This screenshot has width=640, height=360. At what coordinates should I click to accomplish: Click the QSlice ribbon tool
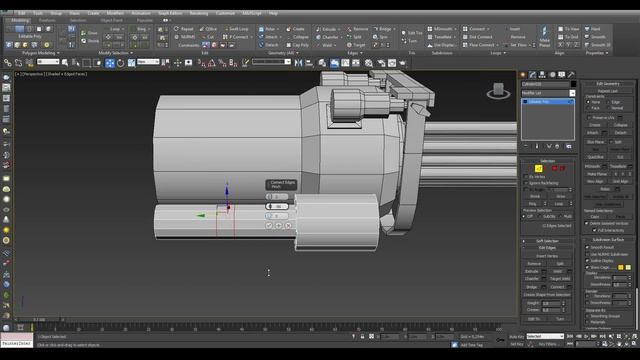(x=208, y=29)
